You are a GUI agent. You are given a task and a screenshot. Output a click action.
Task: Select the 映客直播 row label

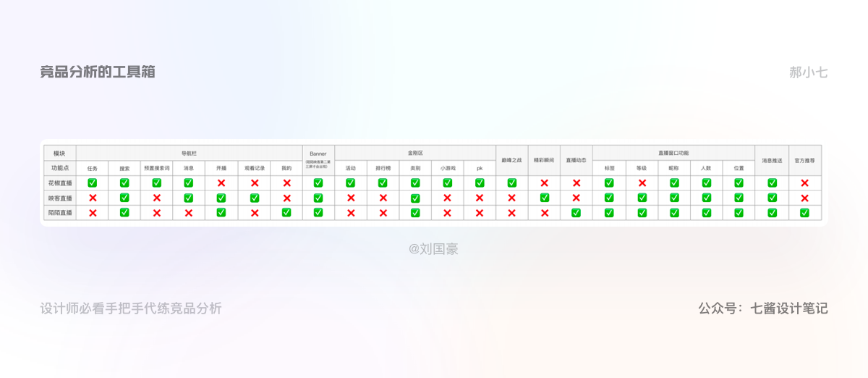tap(59, 198)
